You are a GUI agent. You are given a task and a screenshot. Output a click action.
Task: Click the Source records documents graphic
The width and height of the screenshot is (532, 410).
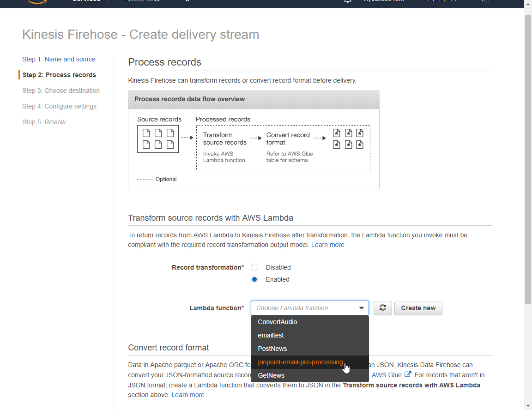pos(158,139)
